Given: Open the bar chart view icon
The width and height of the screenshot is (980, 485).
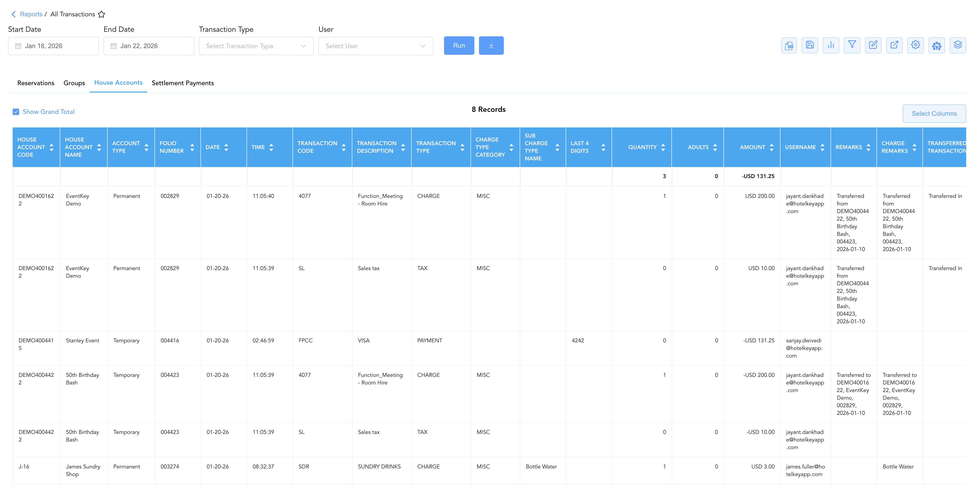Looking at the screenshot, I should pos(831,46).
